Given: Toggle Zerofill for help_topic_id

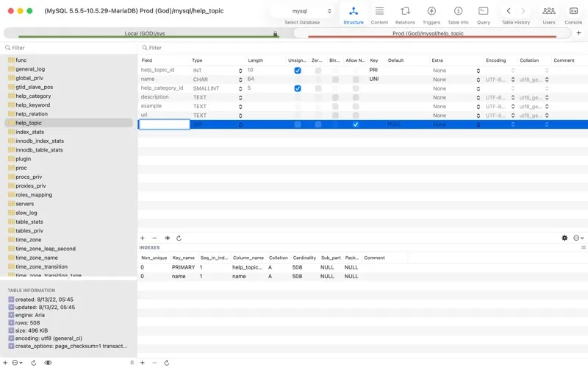Looking at the screenshot, I should (x=318, y=70).
